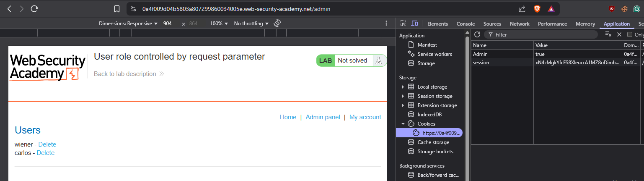The width and height of the screenshot is (644, 181).
Task: Click the browser reload page icon
Action: click(x=34, y=9)
